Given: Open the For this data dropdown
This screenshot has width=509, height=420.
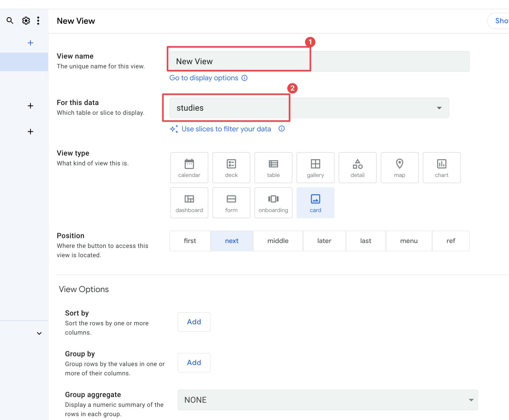Looking at the screenshot, I should tap(309, 108).
